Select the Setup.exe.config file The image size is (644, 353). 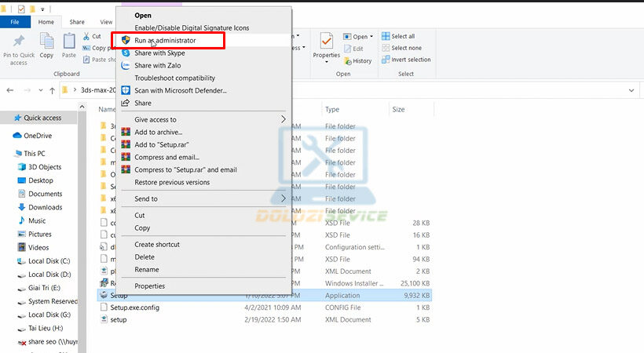tap(264, 308)
